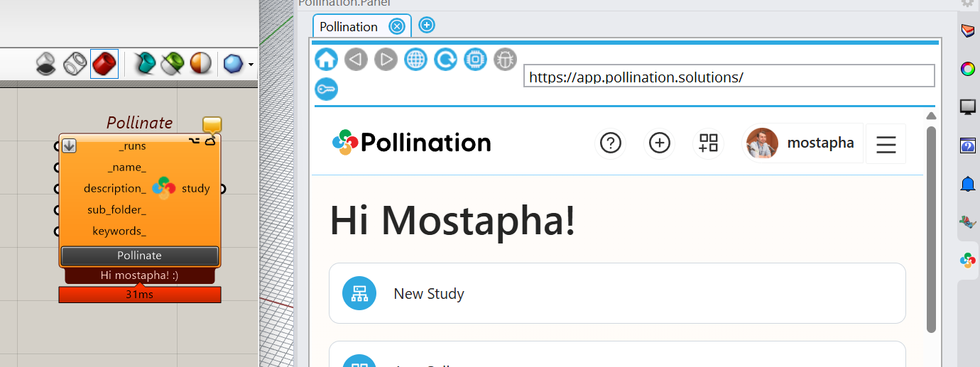Screen dimensions: 980x367
Task: Click the blue globe browser icon
Action: click(415, 59)
